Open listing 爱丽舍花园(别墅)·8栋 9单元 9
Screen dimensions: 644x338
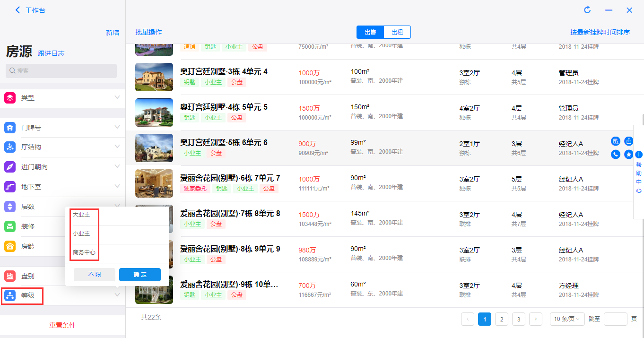pyautogui.click(x=230, y=249)
